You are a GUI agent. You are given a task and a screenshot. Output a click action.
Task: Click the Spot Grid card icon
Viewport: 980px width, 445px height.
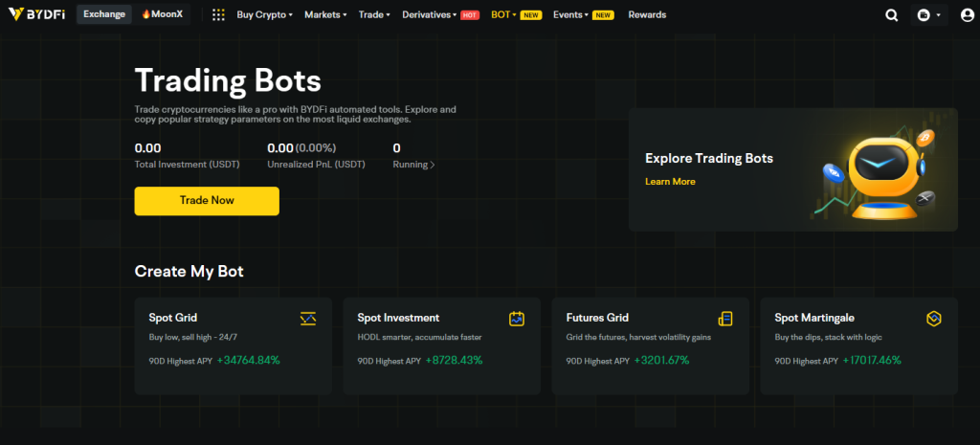pyautogui.click(x=308, y=319)
